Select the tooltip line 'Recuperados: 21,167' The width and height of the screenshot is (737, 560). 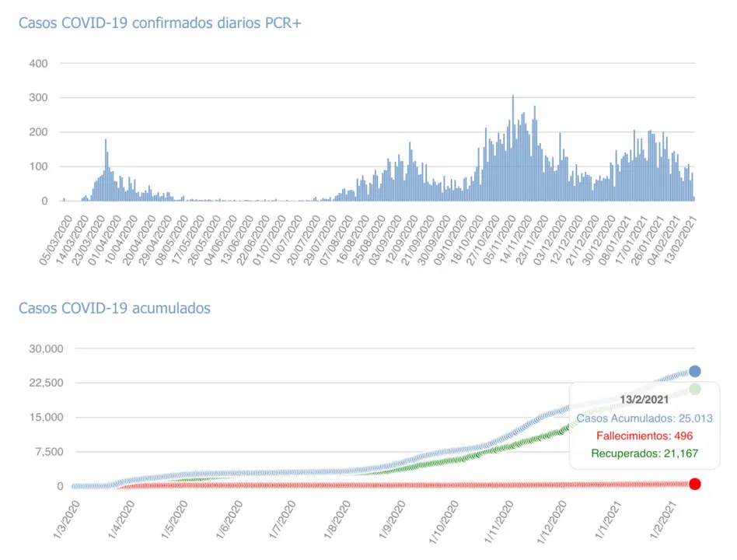coord(644,453)
